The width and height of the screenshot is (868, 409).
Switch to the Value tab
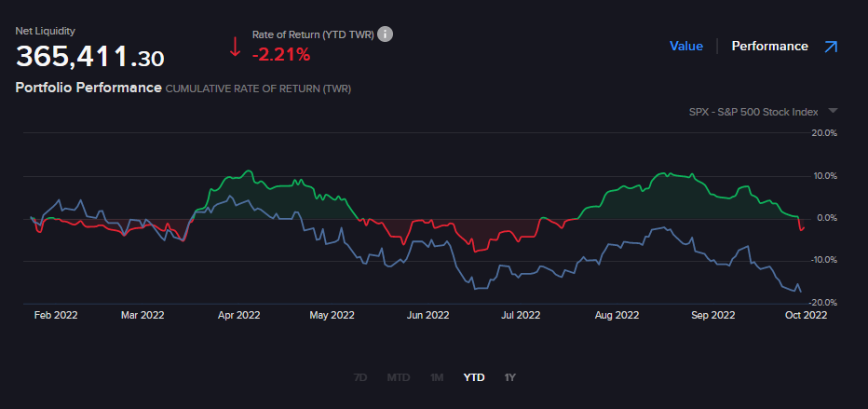point(685,46)
